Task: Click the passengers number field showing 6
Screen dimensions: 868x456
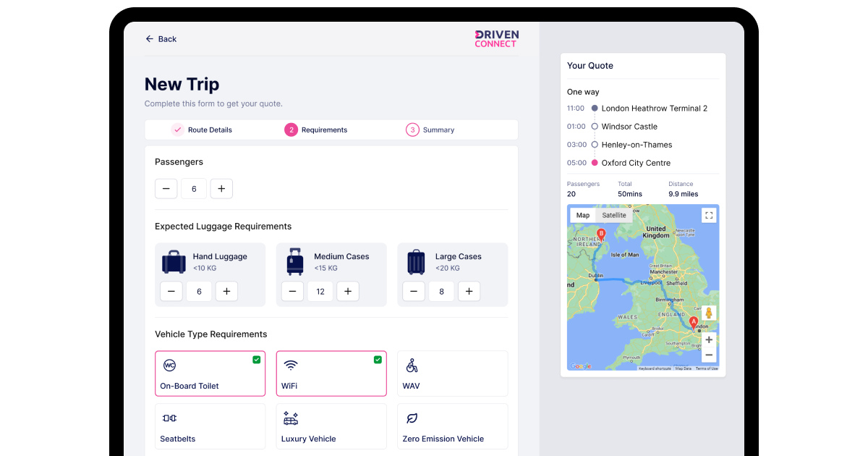Action: 194,189
